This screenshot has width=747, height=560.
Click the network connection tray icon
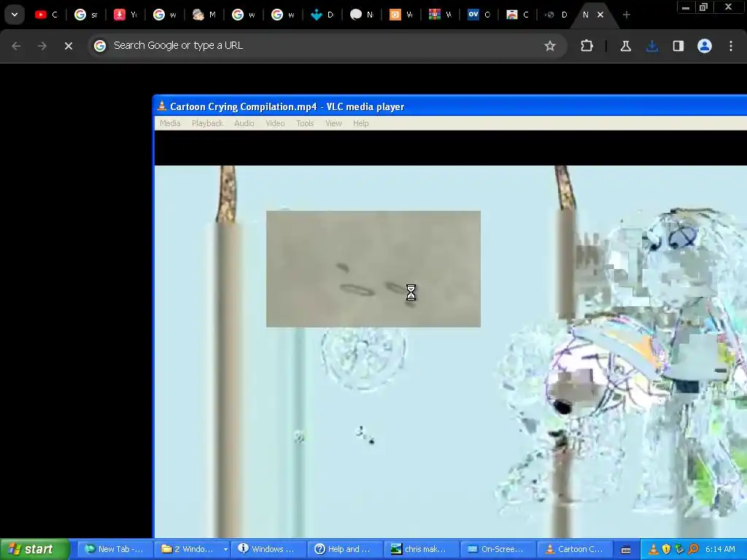(679, 550)
